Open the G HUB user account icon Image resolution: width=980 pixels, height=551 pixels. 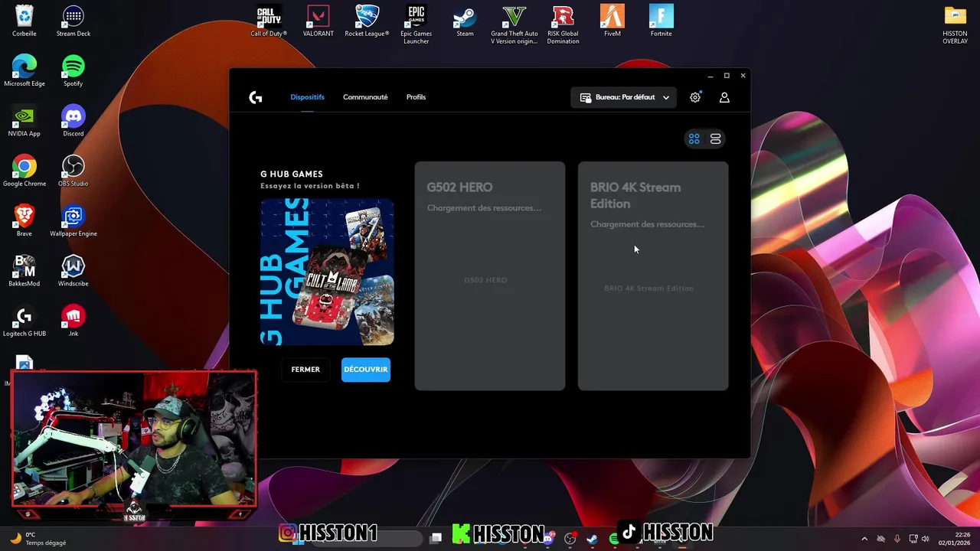coord(724,97)
